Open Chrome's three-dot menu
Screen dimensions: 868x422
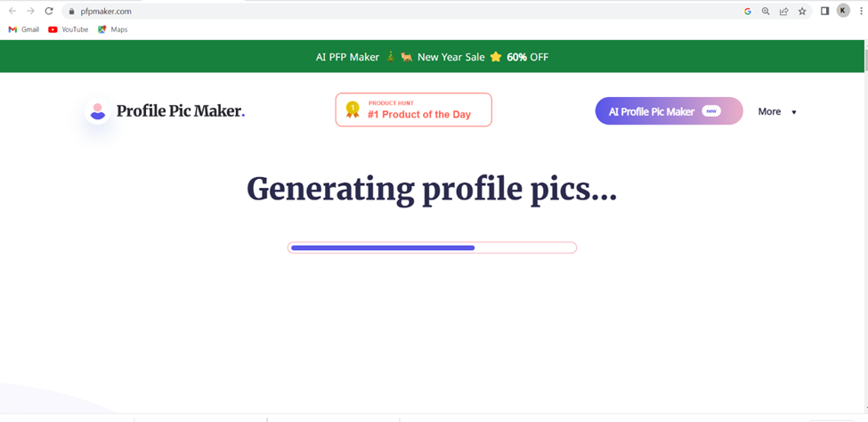pyautogui.click(x=862, y=11)
